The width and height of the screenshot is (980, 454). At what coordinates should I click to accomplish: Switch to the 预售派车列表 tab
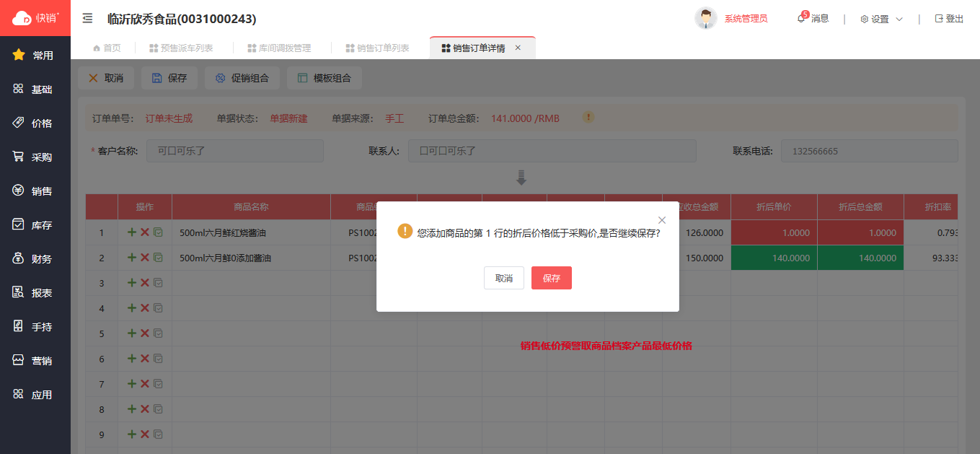181,48
